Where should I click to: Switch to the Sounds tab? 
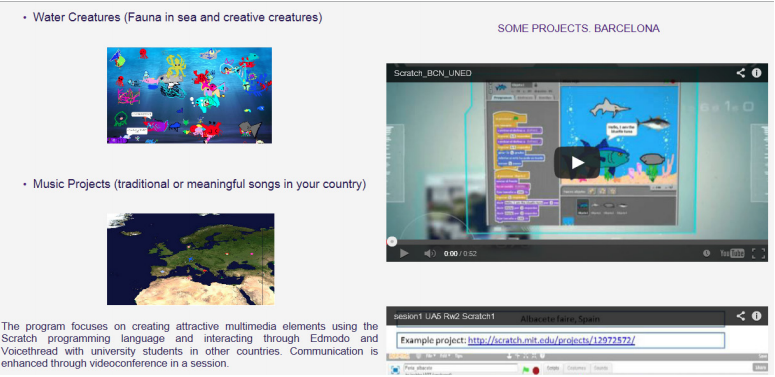[601, 368]
